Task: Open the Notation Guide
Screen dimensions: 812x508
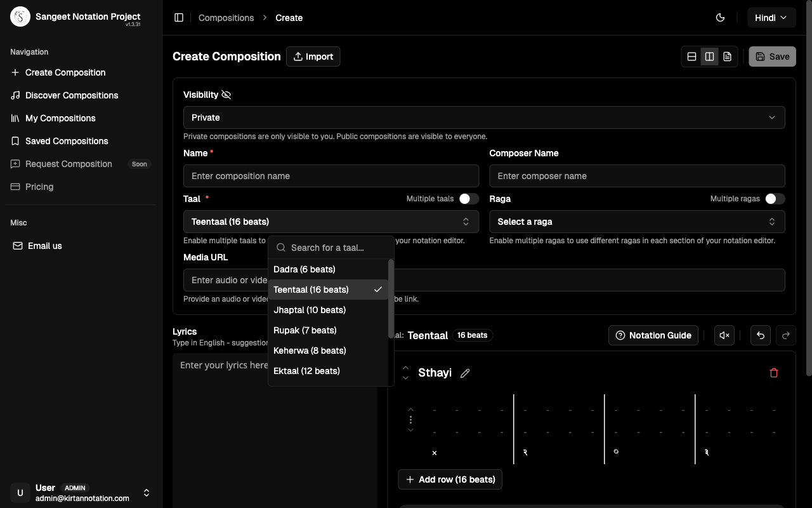Action: pyautogui.click(x=653, y=335)
